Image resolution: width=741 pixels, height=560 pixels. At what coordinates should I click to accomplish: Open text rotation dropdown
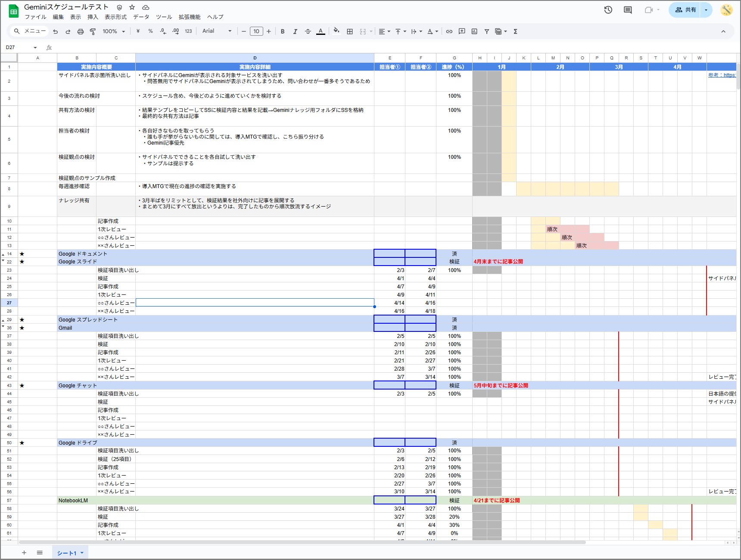[x=433, y=31]
